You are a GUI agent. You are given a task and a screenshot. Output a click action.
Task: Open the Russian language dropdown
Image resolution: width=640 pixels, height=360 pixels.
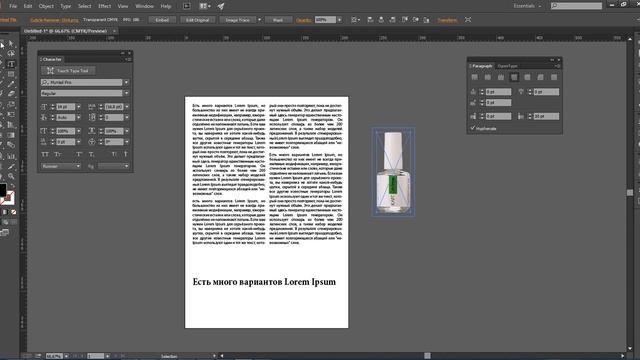coord(61,166)
